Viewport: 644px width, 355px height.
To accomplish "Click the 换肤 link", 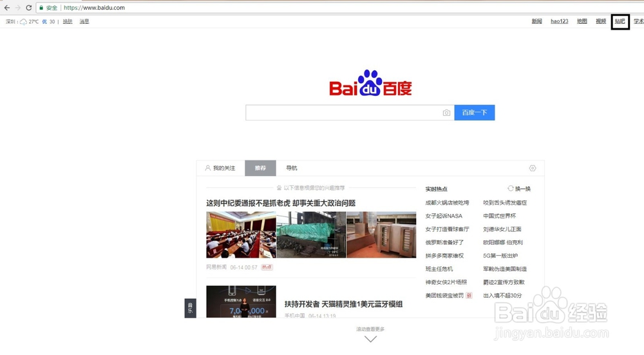I will (68, 21).
